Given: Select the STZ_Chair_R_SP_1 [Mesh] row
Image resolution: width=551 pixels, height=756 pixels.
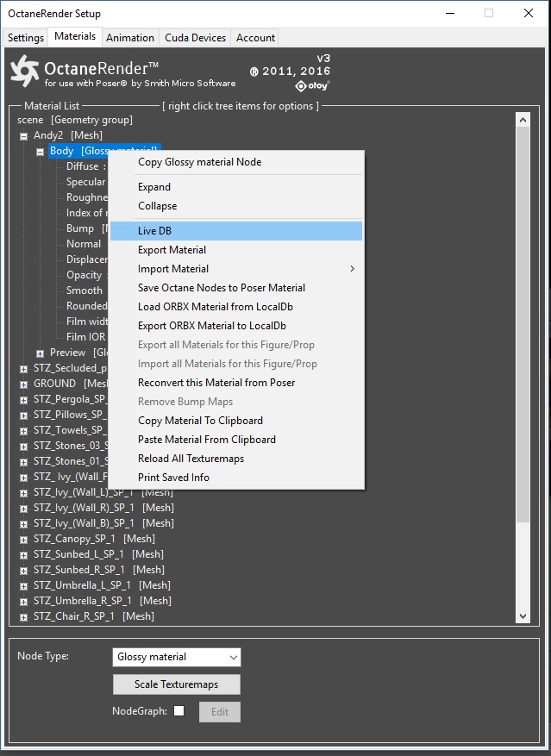Looking at the screenshot, I should click(94, 616).
